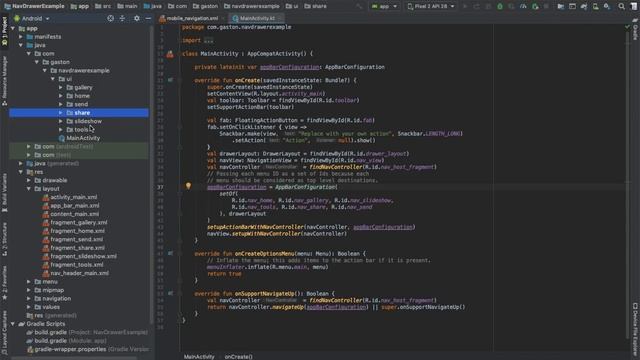
Task: Open the Pixel 2 API 28 device dropdown
Action: click(431, 6)
